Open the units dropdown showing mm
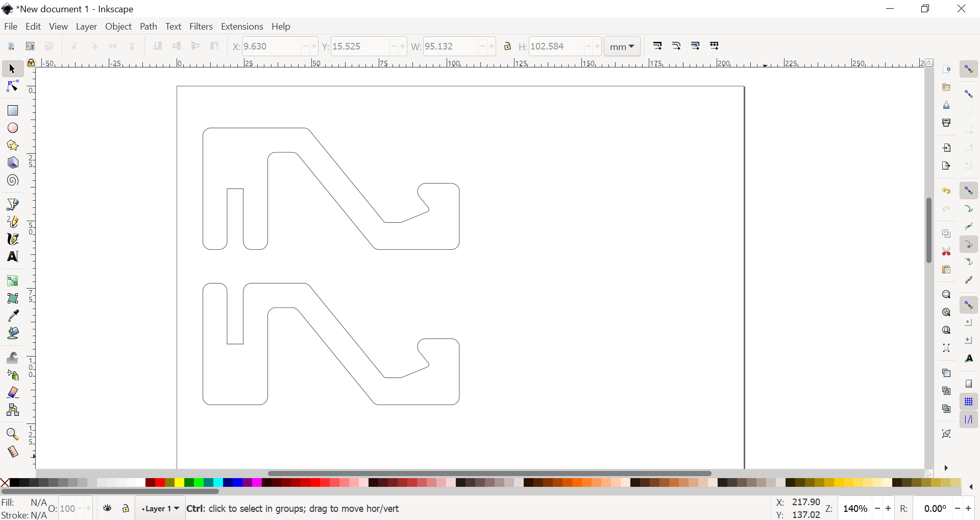The image size is (980, 520). coord(622,46)
